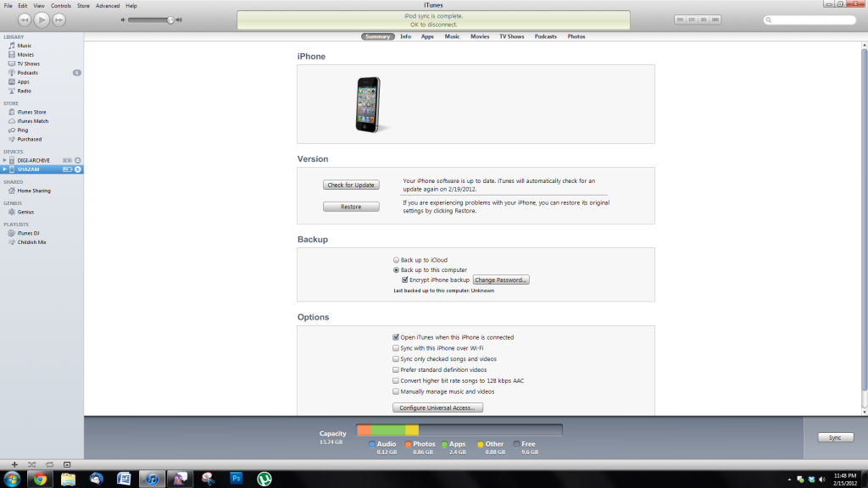Switch to Cover Flow view button
The height and width of the screenshot is (488, 868).
715,20
